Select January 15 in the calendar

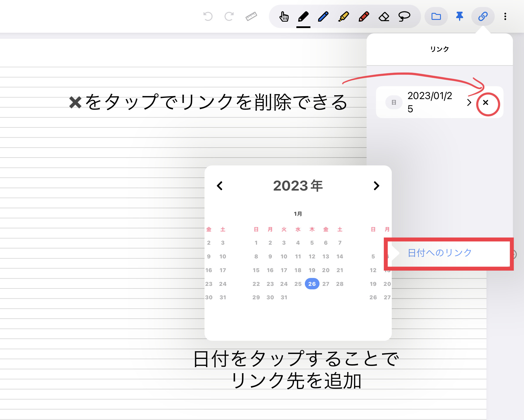(256, 270)
